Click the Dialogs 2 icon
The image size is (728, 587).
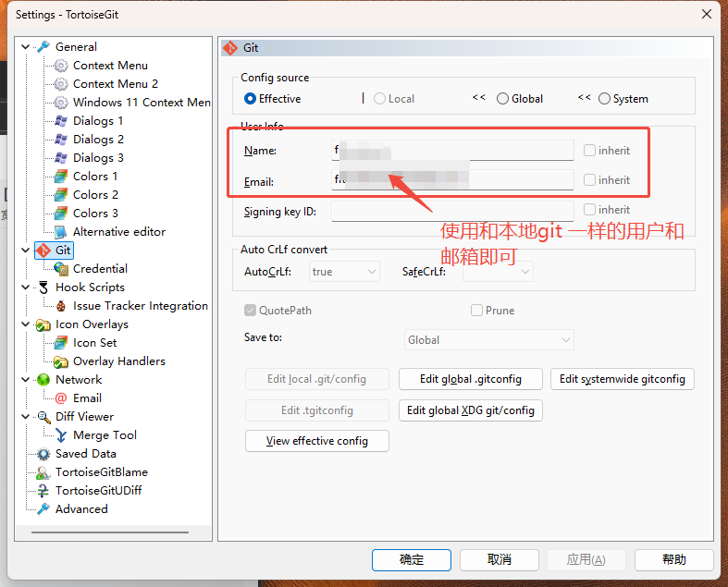coord(61,140)
